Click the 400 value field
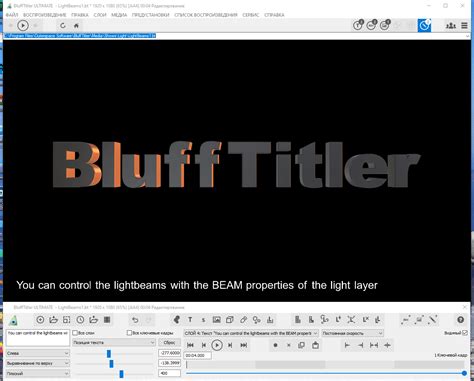Image resolution: width=474 pixels, height=381 pixels. (x=169, y=373)
